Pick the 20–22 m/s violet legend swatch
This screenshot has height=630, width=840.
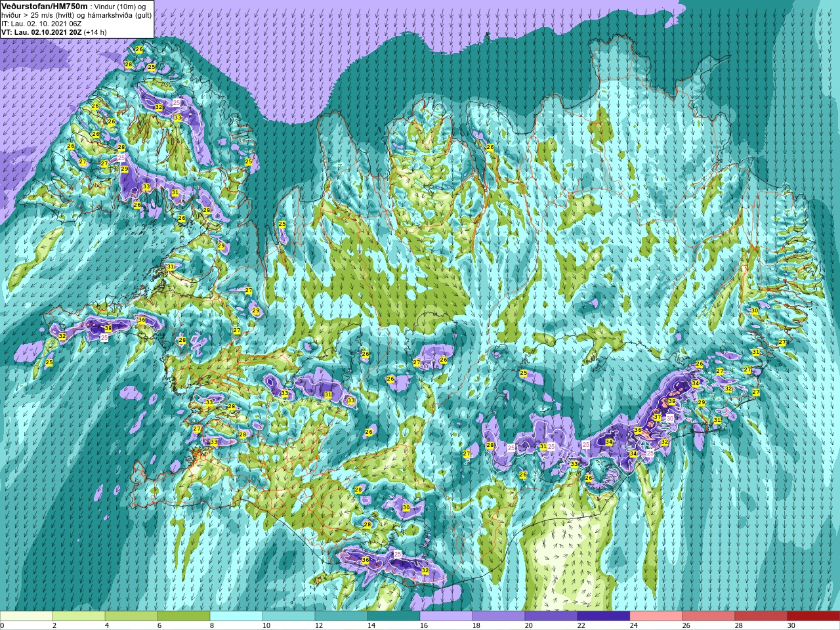551,616
